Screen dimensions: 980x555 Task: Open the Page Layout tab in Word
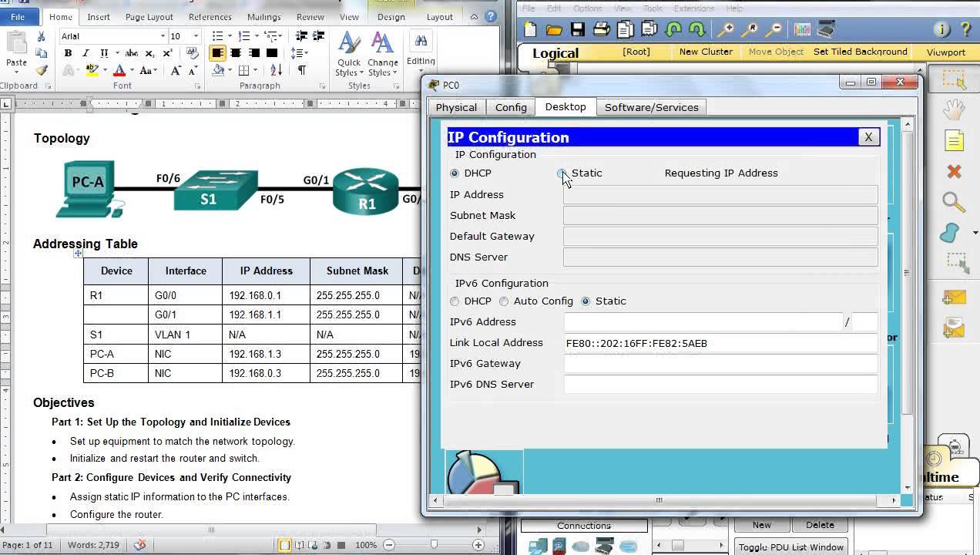(149, 17)
